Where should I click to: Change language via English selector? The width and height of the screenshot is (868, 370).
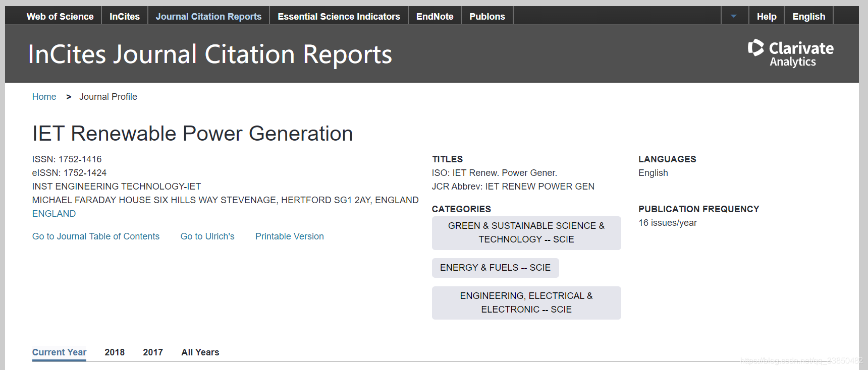pyautogui.click(x=809, y=17)
